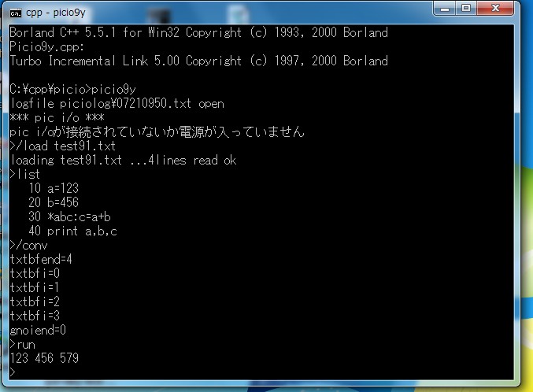Image resolution: width=533 pixels, height=392 pixels.
Task: Click the '>/load test91.txt' command
Action: point(62,146)
